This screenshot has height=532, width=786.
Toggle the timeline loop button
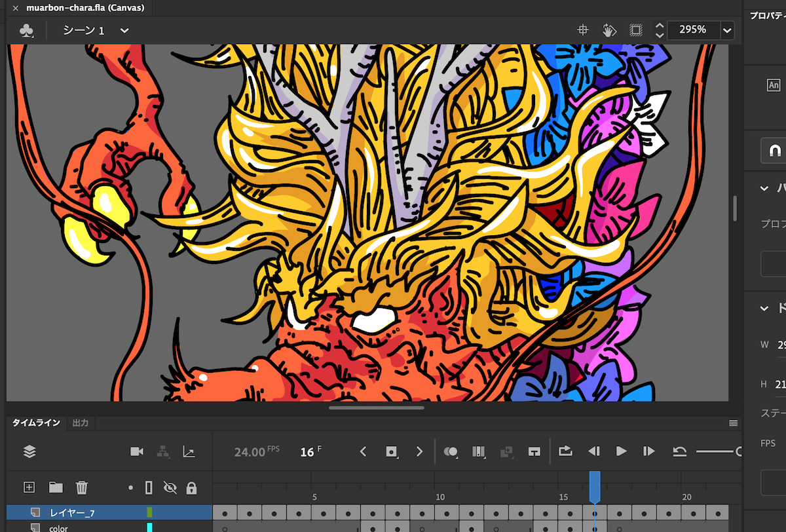[565, 451]
